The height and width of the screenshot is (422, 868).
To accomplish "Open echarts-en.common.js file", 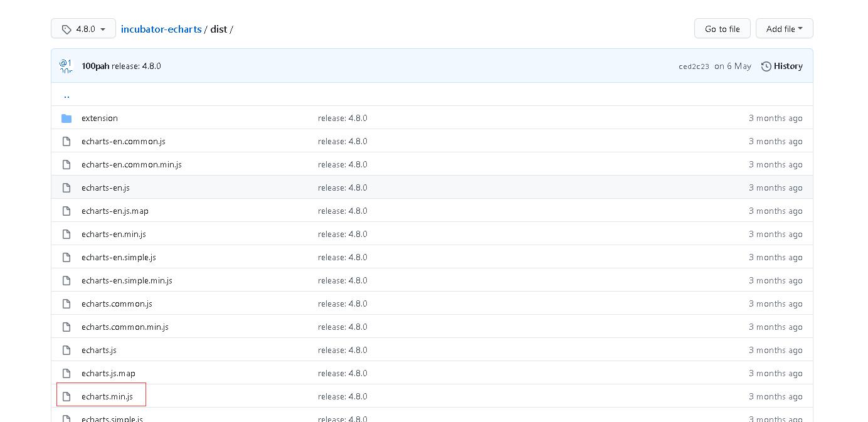I will [x=124, y=141].
